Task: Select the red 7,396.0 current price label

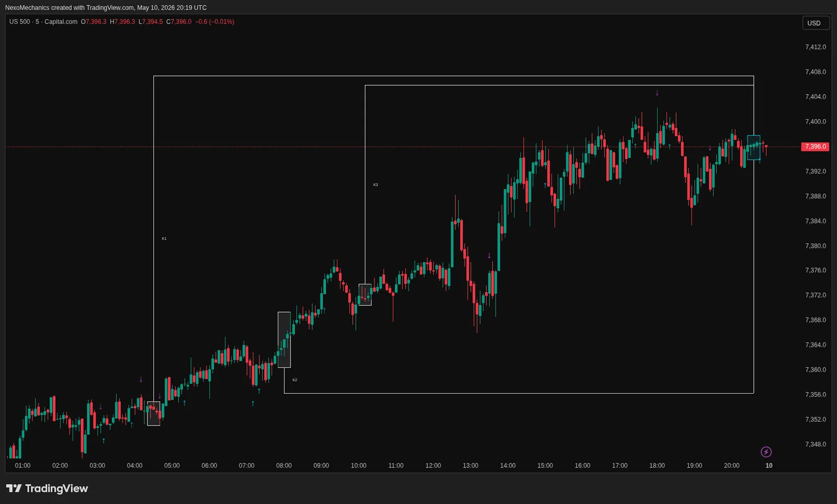Action: (x=816, y=146)
